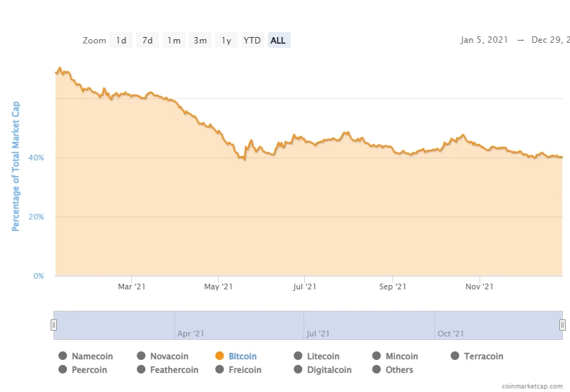Set zoom to 1d
Viewport: 570px width, 392px height.
[x=122, y=41]
